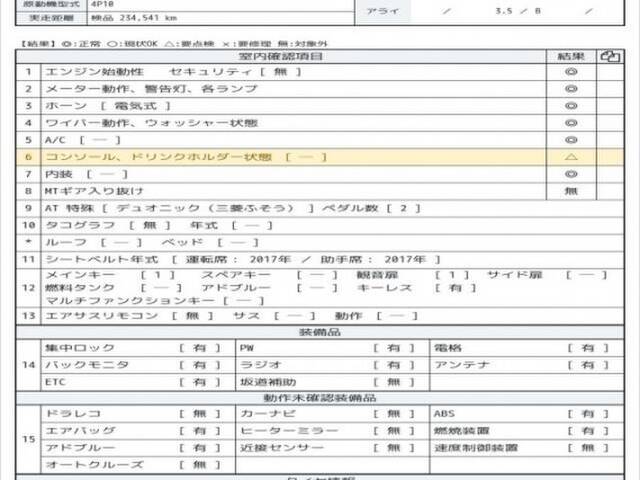Click the 助手席: 2017年 value
The image size is (640, 480).
(373, 260)
